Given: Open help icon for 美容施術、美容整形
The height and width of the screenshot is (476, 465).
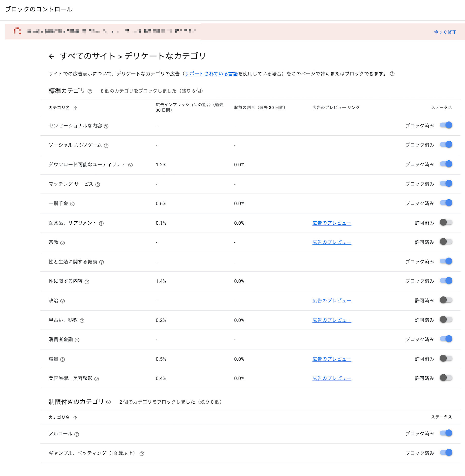Looking at the screenshot, I should [x=97, y=379].
